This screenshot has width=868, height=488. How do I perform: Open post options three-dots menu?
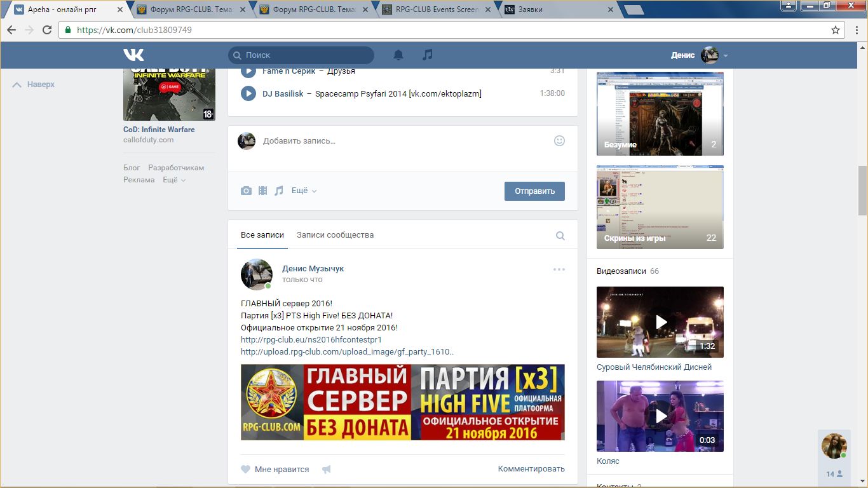[559, 269]
